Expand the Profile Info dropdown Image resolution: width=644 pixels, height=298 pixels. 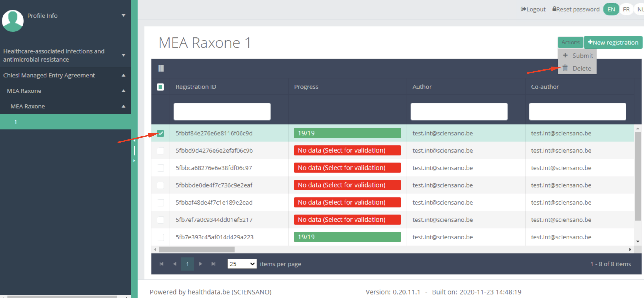pos(123,15)
